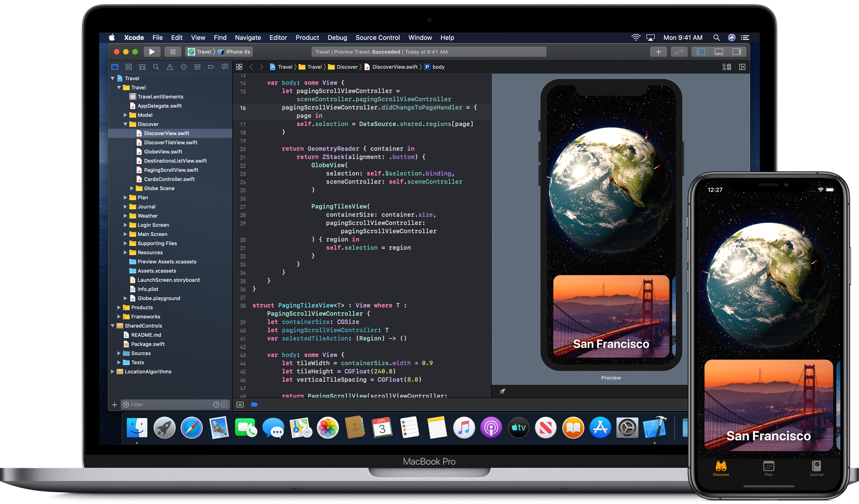Expand the Supporting Files folder
This screenshot has width=859, height=504.
click(x=125, y=243)
